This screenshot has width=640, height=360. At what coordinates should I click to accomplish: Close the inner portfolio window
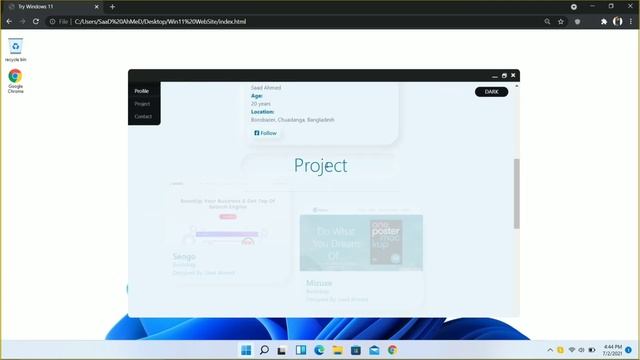coord(513,76)
